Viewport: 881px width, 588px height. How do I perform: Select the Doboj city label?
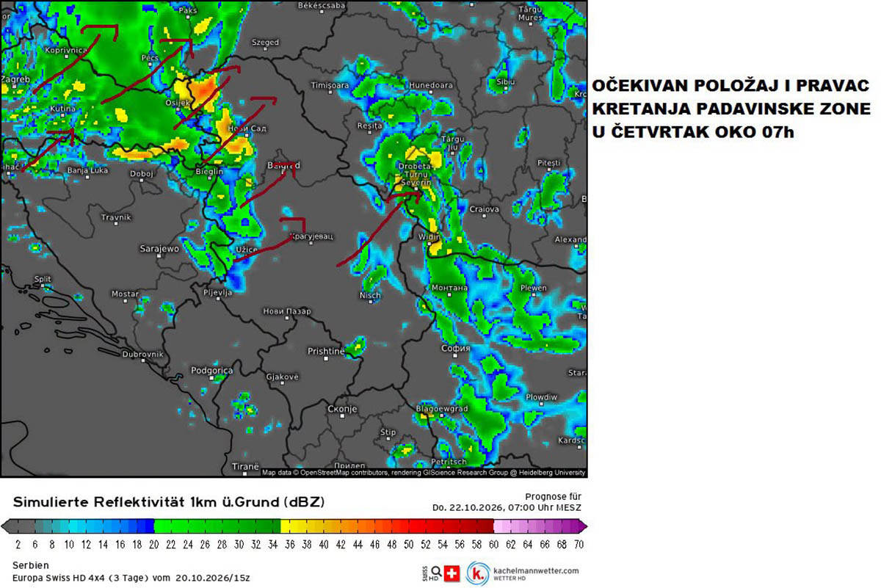click(141, 174)
